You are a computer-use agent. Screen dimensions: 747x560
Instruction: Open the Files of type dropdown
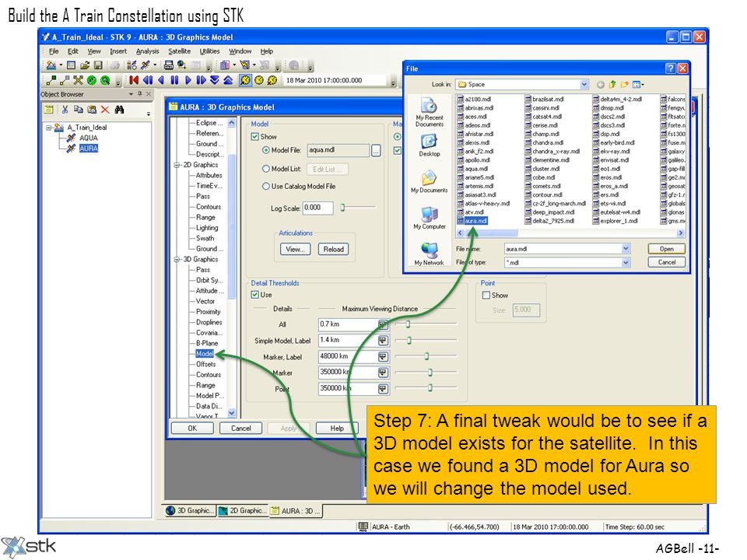pyautogui.click(x=626, y=262)
